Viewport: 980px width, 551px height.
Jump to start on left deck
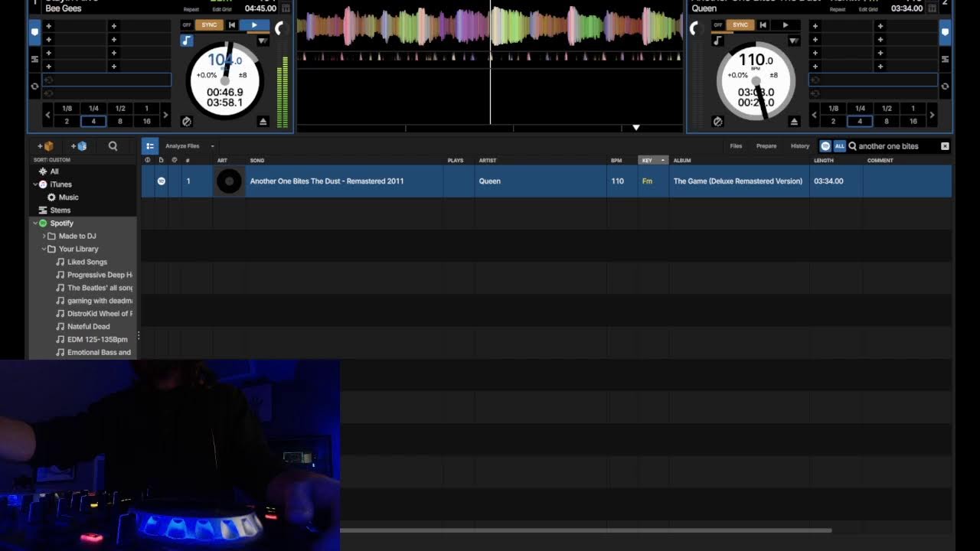232,25
